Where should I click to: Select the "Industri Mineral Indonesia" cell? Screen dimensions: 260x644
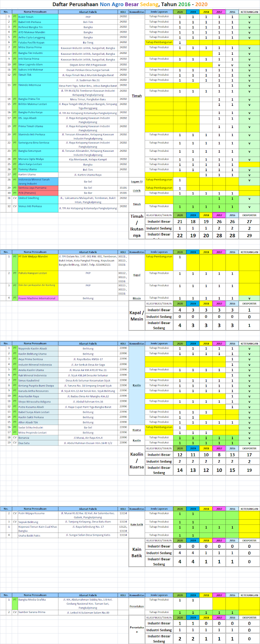38,365
